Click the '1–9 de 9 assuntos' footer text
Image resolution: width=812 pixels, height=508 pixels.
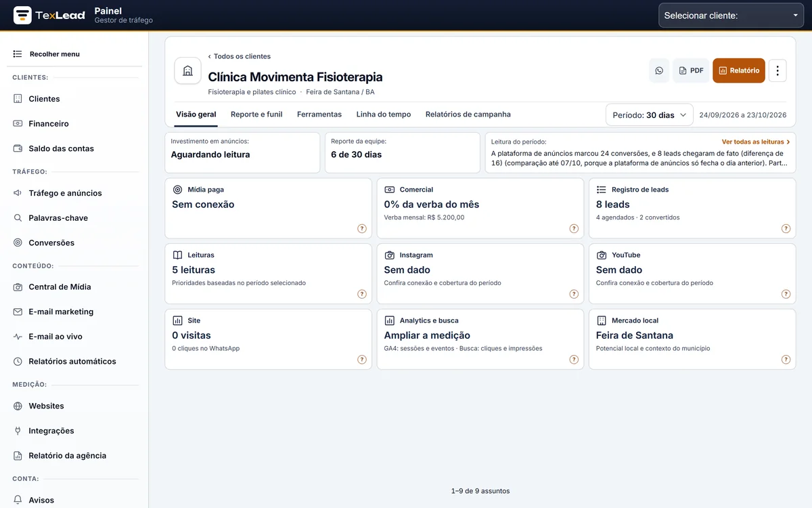480,491
